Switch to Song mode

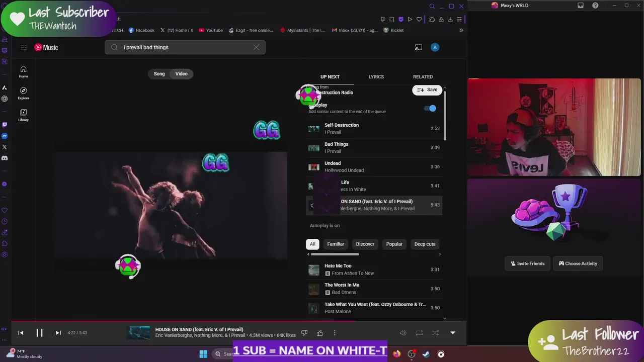tap(159, 74)
